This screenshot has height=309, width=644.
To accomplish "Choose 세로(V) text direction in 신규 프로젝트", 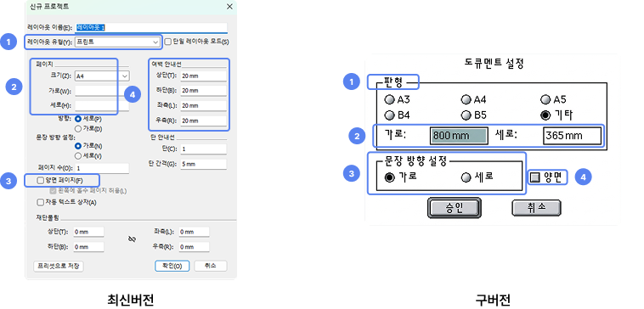I will click(x=77, y=155).
